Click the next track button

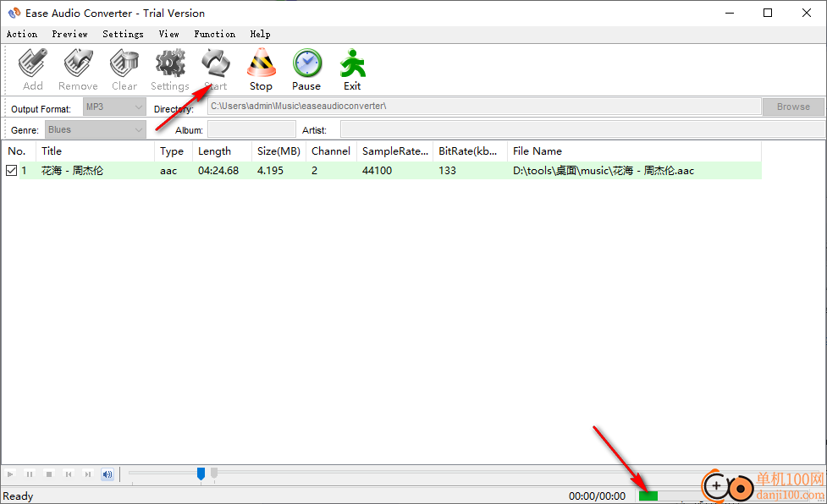(x=88, y=474)
